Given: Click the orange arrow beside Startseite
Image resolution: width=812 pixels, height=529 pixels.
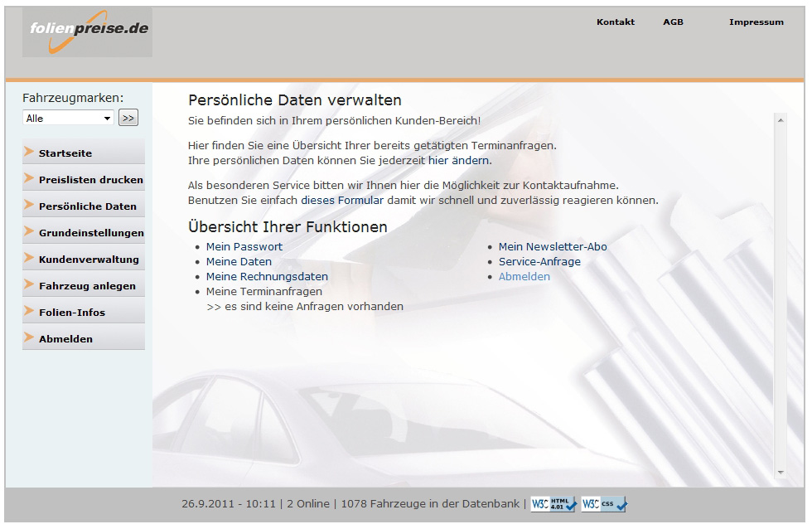Looking at the screenshot, I should pyautogui.click(x=29, y=151).
